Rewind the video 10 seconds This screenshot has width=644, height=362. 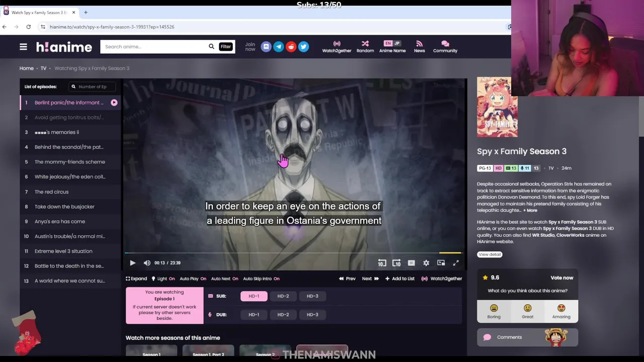[x=382, y=263]
